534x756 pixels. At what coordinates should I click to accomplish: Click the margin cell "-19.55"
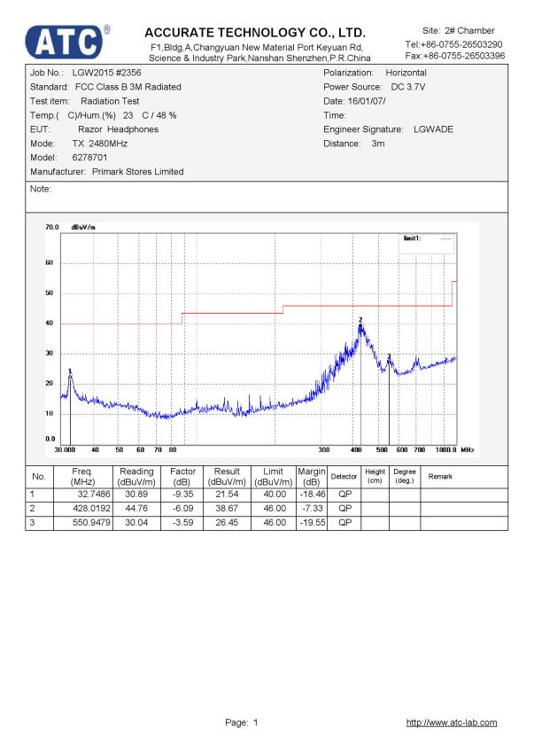(313, 523)
